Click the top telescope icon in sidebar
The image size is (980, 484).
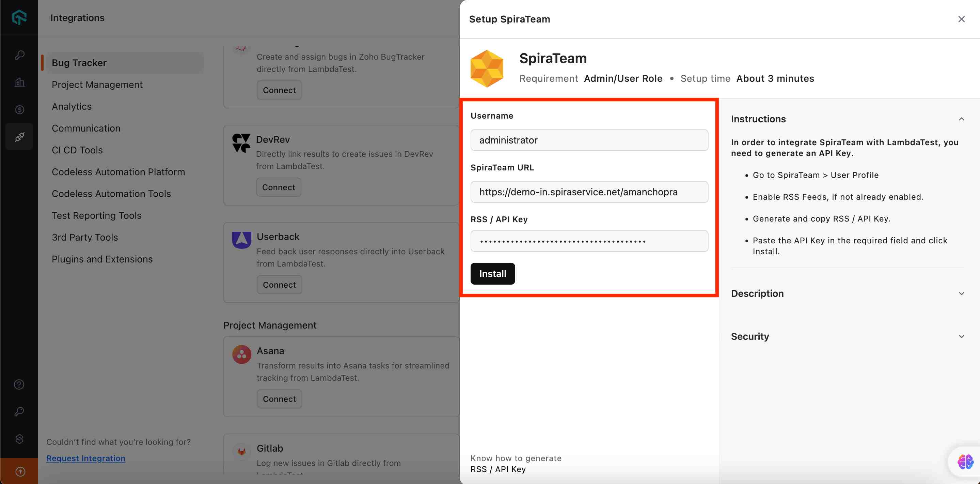[x=19, y=55]
